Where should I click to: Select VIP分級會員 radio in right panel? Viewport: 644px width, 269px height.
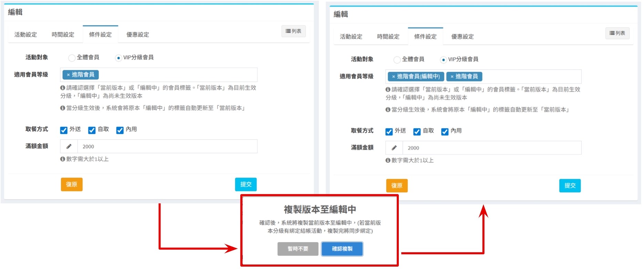(x=443, y=60)
